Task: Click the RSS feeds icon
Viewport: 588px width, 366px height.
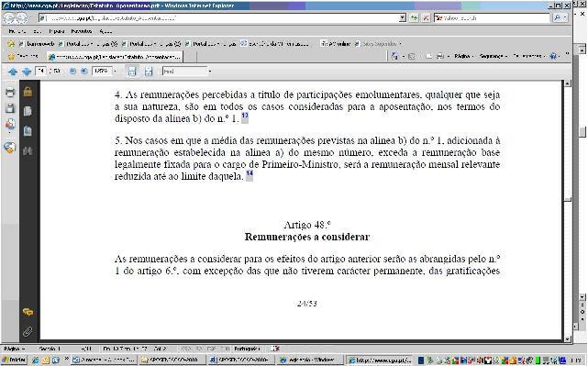Action: (411, 56)
